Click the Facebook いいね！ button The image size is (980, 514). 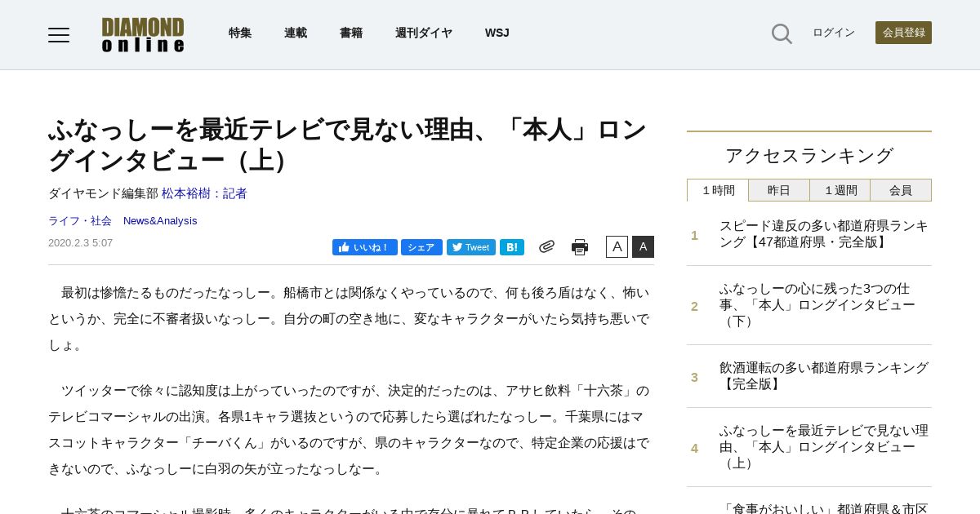(365, 247)
